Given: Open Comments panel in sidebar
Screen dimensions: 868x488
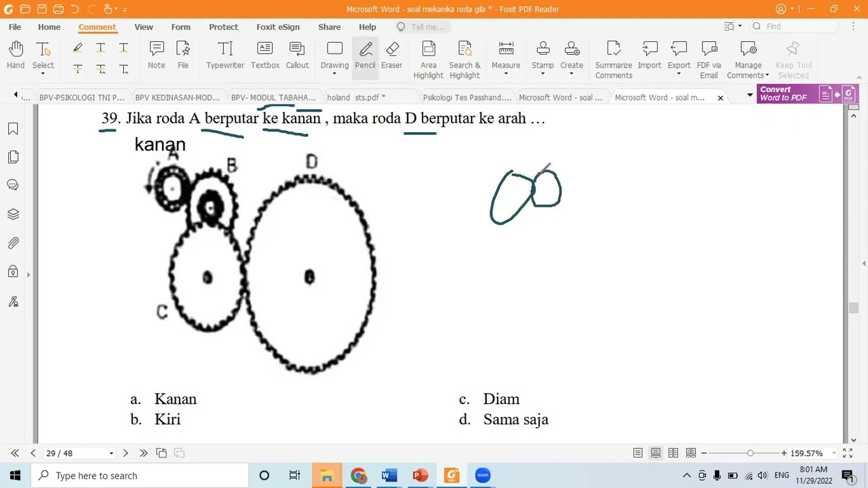Looking at the screenshot, I should 13,185.
